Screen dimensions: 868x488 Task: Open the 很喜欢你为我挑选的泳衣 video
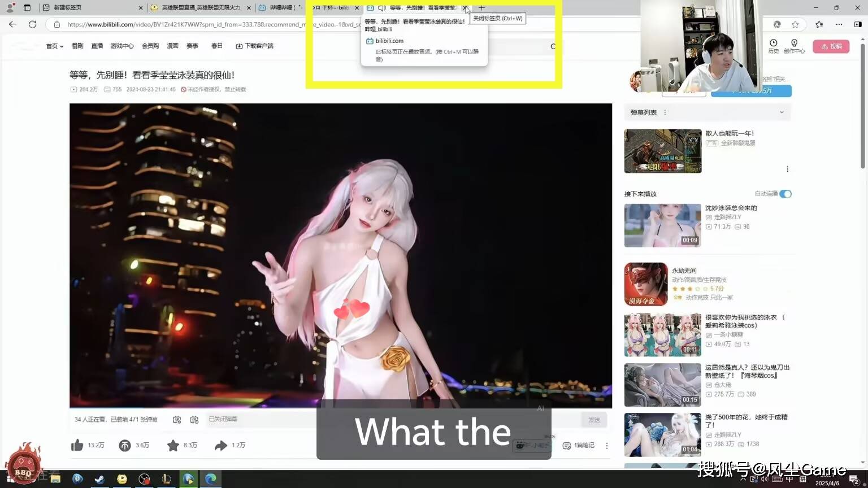pyautogui.click(x=663, y=334)
